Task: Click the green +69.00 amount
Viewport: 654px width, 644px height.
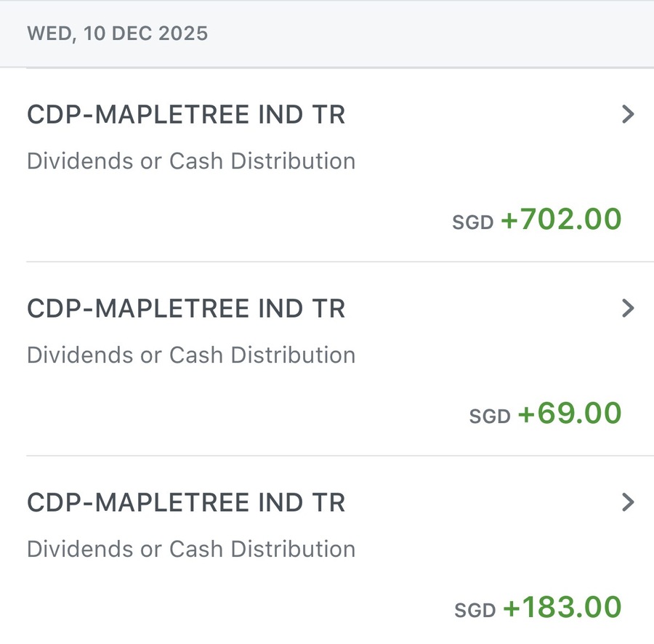Action: pos(569,414)
